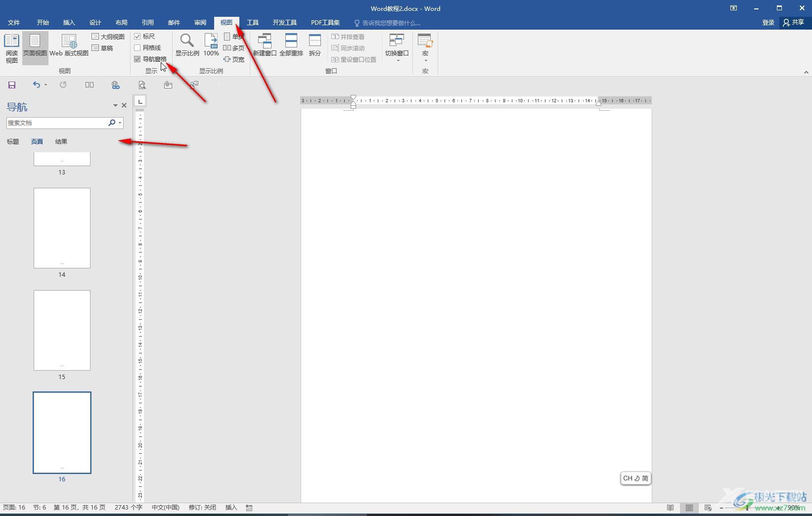Click the Tell Me (告诉我您想要做什么) box

click(391, 23)
